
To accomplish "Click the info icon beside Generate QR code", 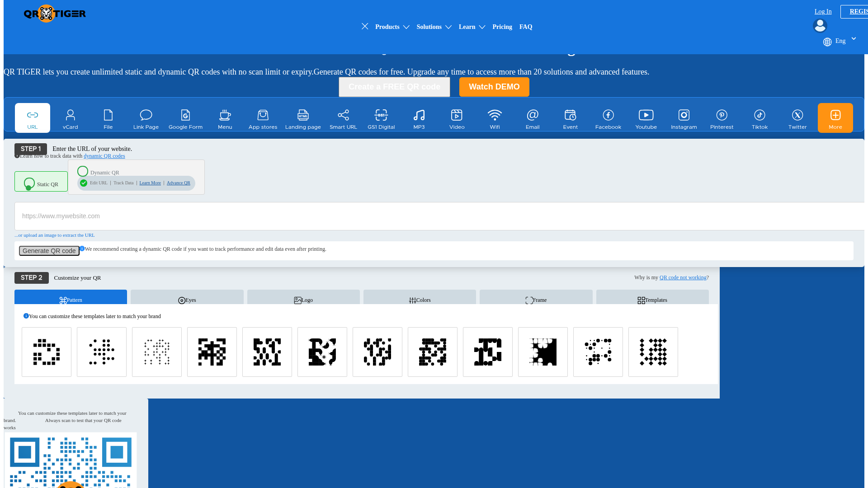I will [x=82, y=249].
